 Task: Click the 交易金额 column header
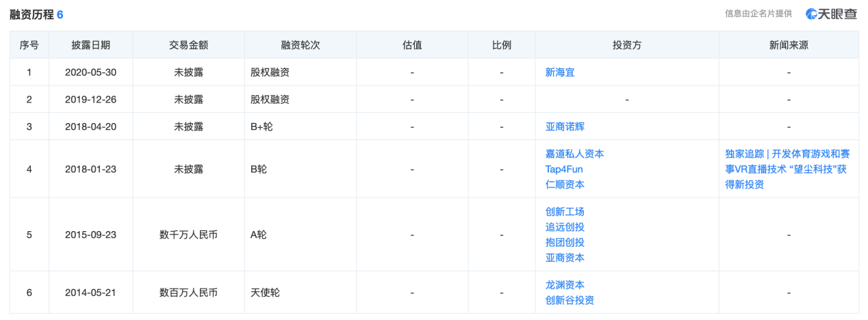(x=188, y=45)
